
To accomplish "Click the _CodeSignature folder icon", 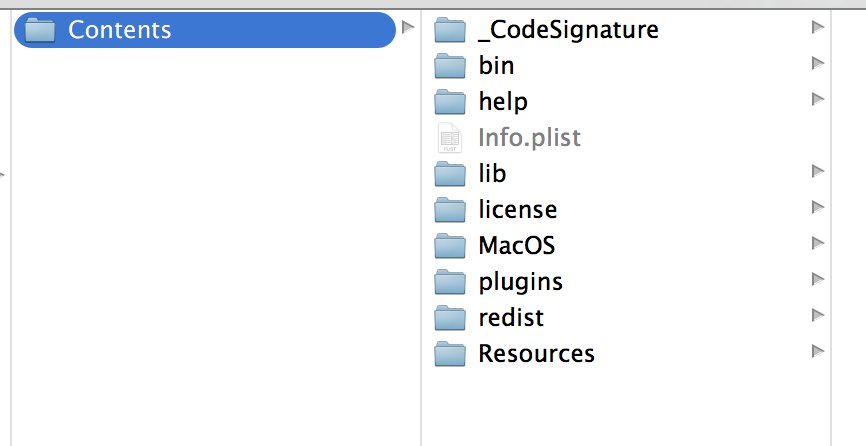I will (451, 30).
